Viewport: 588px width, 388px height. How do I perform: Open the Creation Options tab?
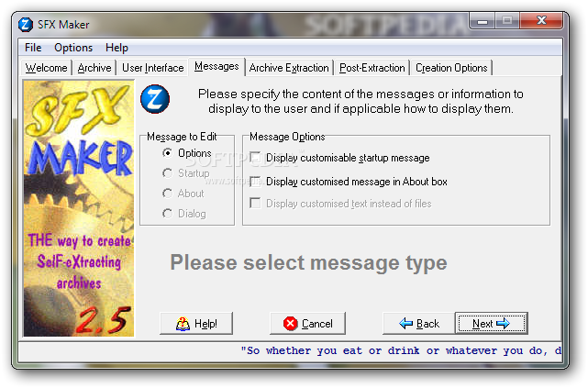[451, 68]
